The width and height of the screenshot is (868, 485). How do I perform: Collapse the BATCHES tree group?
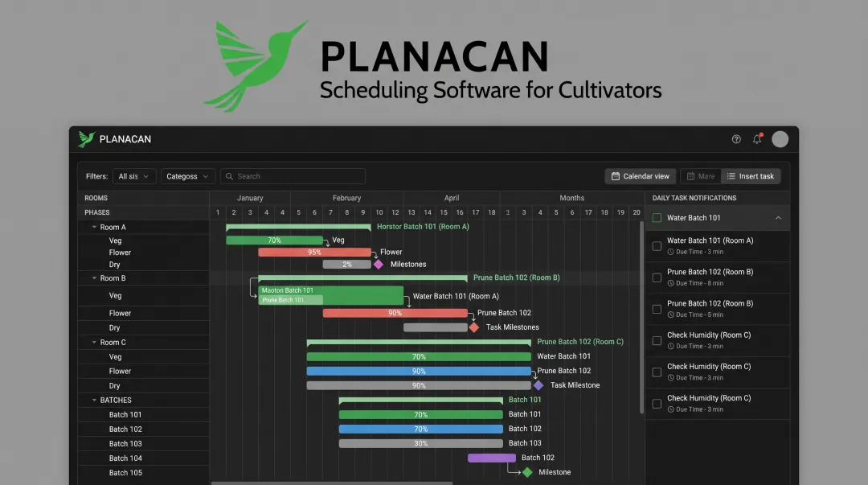pos(94,401)
